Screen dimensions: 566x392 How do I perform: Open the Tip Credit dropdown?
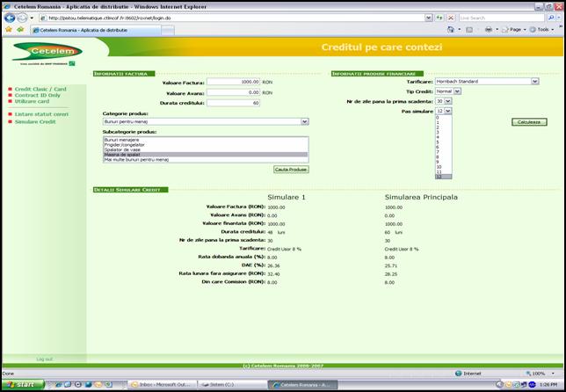pyautogui.click(x=446, y=91)
